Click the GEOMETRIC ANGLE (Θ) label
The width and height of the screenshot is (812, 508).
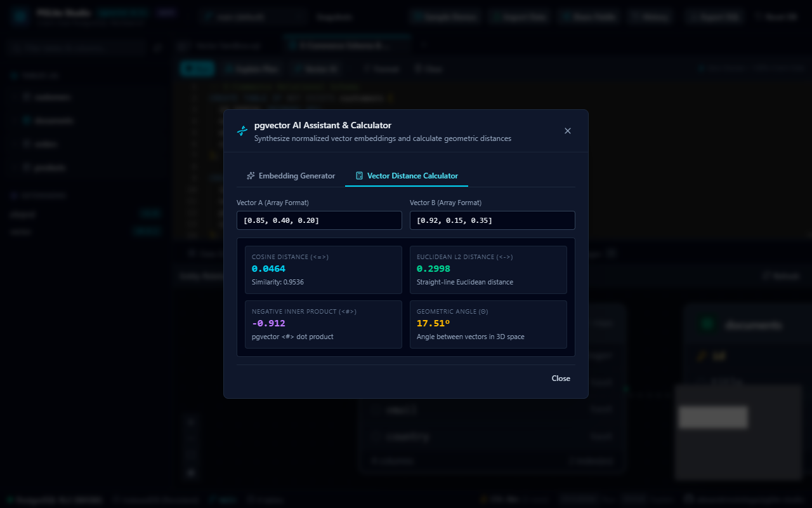click(x=452, y=312)
